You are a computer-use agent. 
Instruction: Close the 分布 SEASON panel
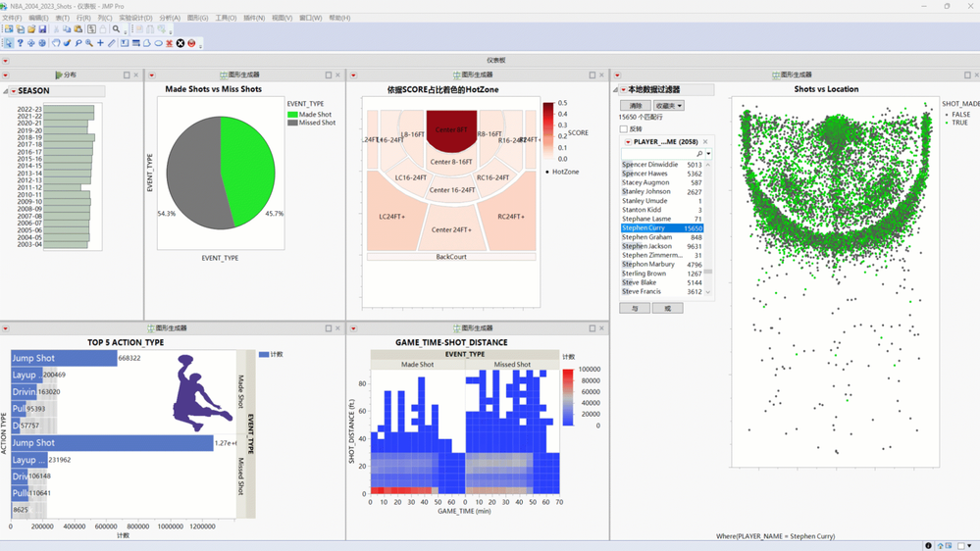(x=135, y=75)
